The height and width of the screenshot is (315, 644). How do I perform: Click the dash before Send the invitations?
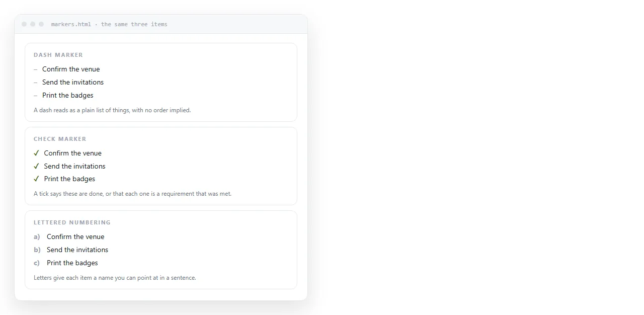(36, 83)
